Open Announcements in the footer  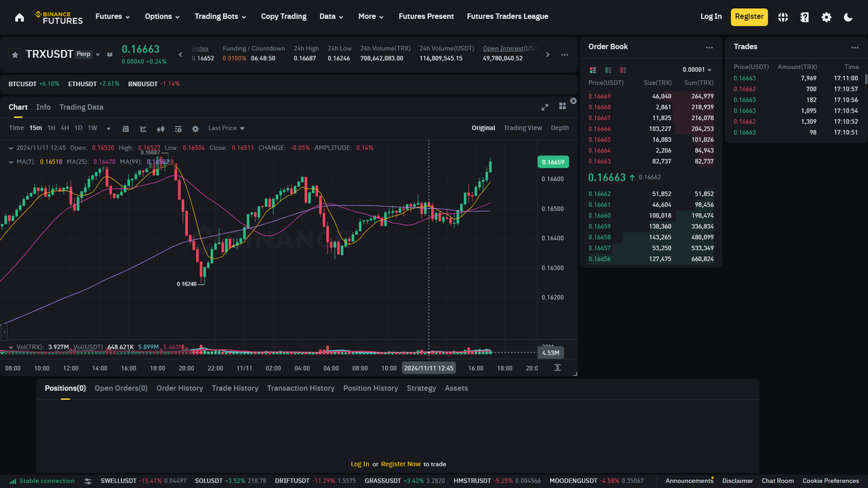point(689,481)
